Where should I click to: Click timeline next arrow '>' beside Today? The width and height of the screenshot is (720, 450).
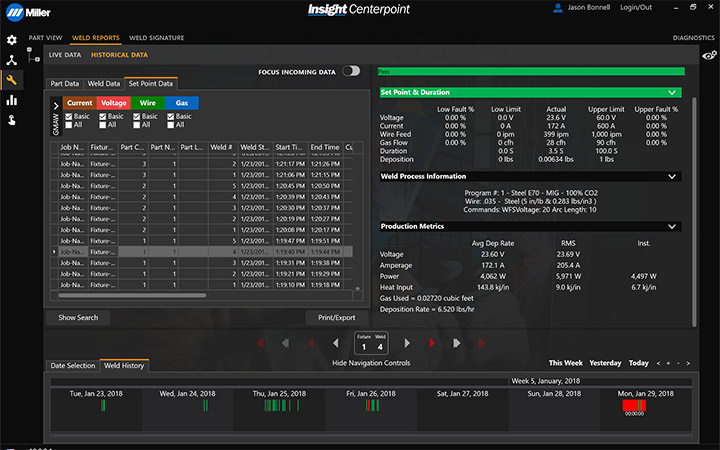[x=688, y=363]
